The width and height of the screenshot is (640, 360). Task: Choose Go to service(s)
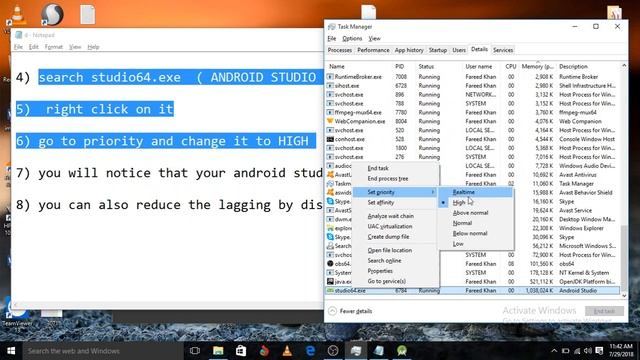coord(387,281)
